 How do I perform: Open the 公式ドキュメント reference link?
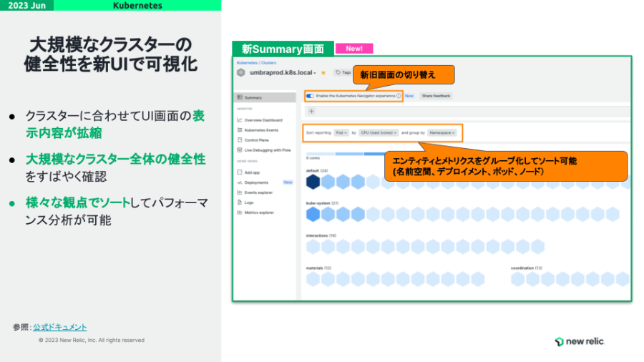(60, 327)
